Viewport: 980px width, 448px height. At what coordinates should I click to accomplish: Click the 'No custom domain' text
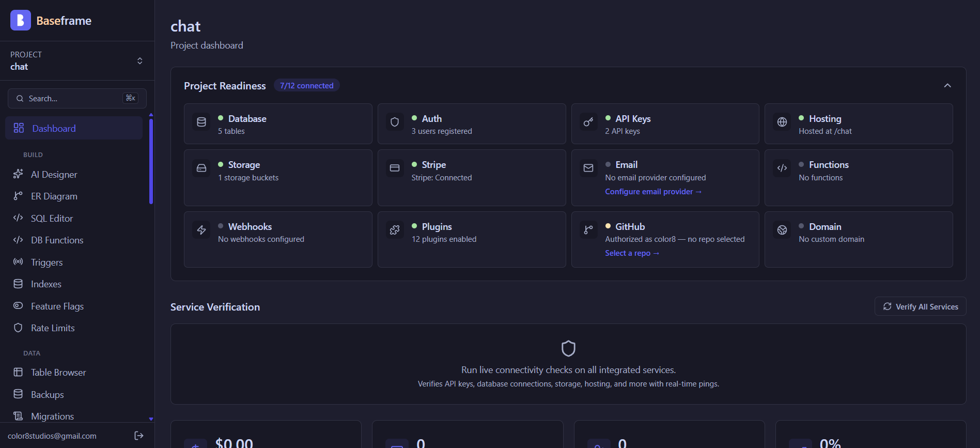point(831,239)
